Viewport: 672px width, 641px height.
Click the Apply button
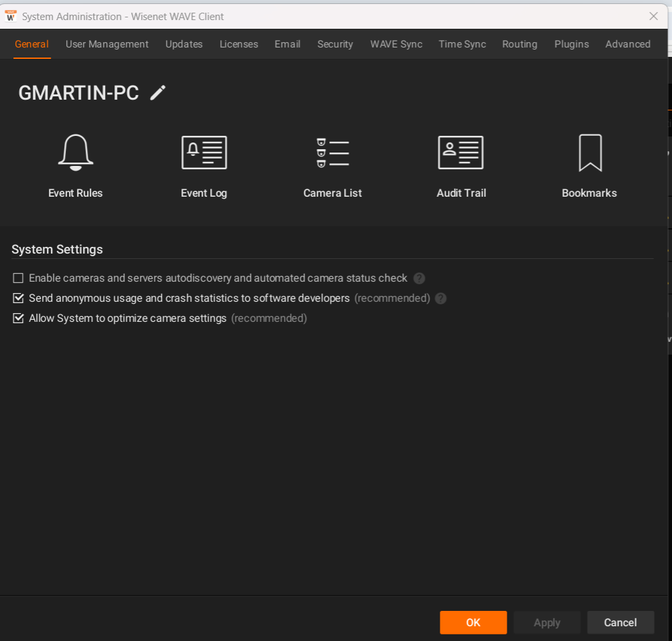pyautogui.click(x=547, y=622)
